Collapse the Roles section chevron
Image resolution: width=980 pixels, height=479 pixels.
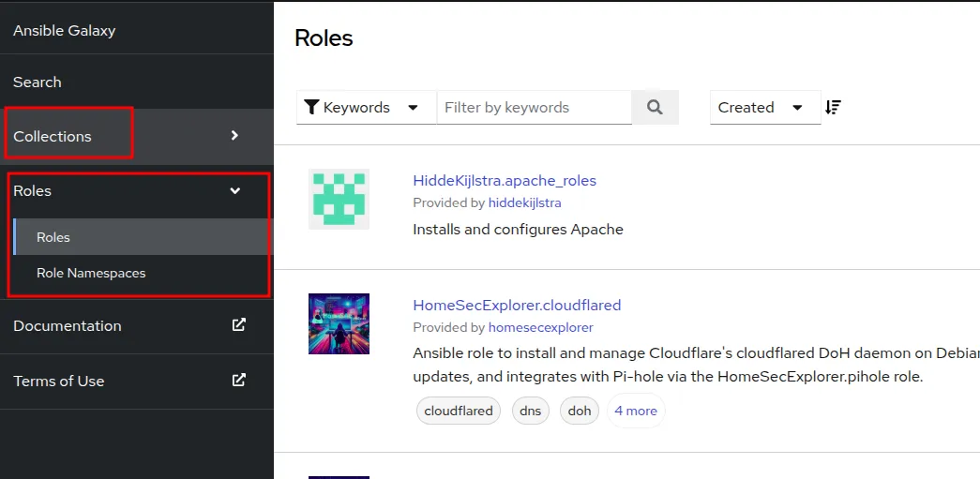click(x=235, y=190)
